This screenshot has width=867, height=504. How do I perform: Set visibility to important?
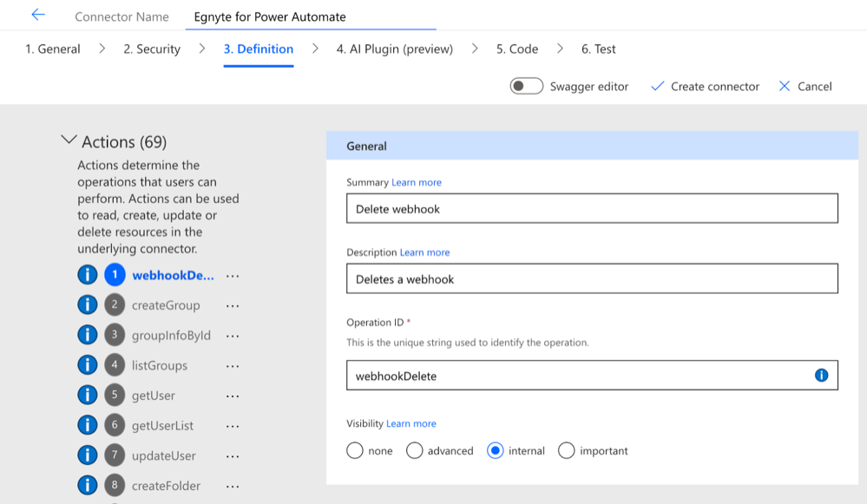(x=566, y=450)
